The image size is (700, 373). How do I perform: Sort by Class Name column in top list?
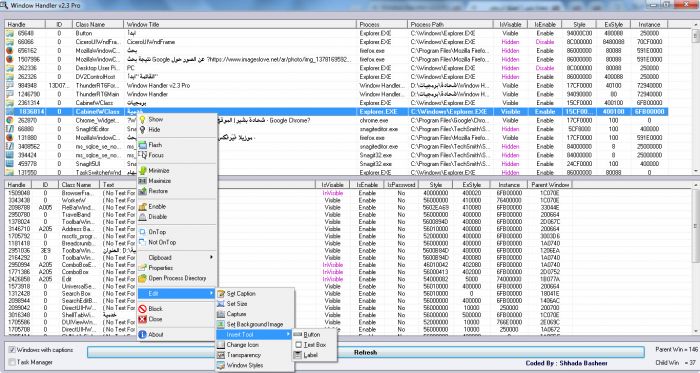(98, 25)
